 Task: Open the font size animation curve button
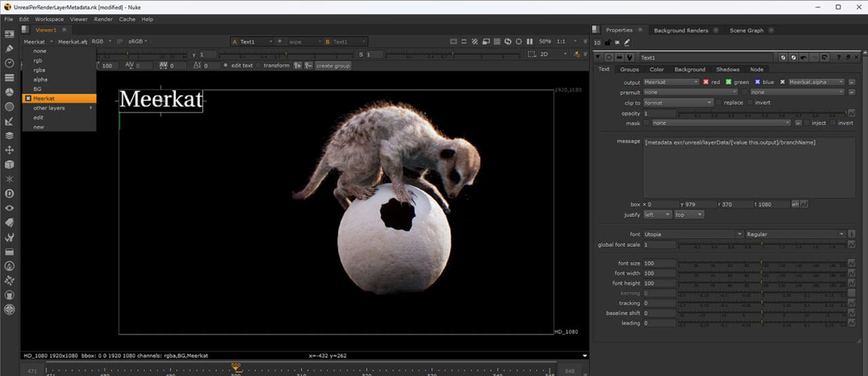point(852,264)
